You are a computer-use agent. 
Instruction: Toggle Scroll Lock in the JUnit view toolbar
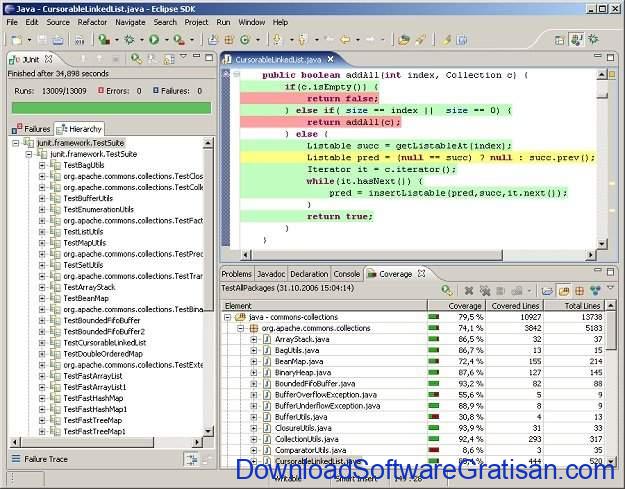[x=169, y=59]
